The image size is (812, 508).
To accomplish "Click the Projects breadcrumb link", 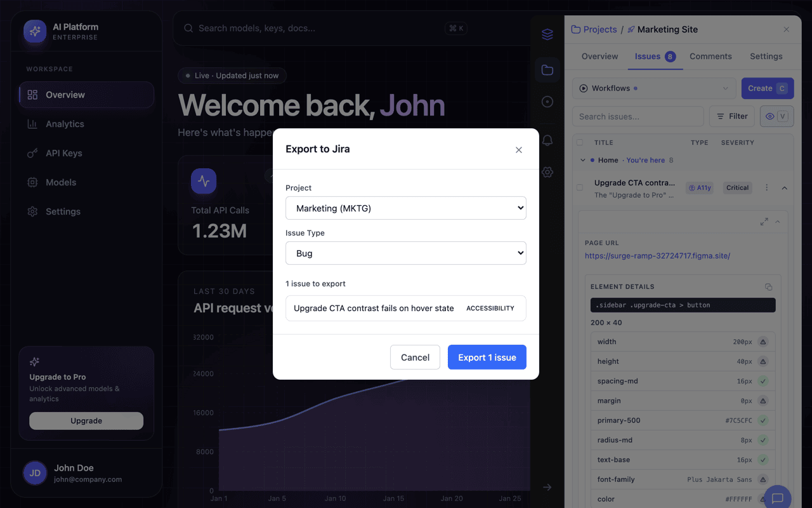I will click(x=594, y=30).
